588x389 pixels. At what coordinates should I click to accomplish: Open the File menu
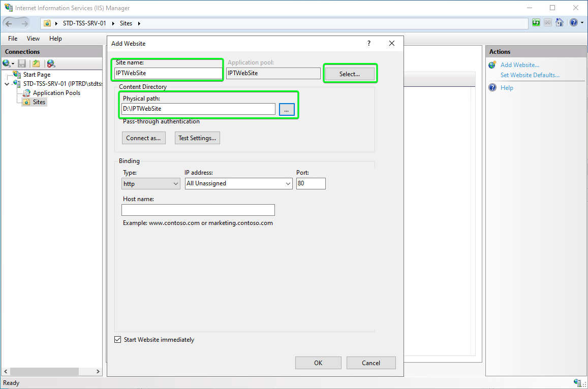(13, 38)
